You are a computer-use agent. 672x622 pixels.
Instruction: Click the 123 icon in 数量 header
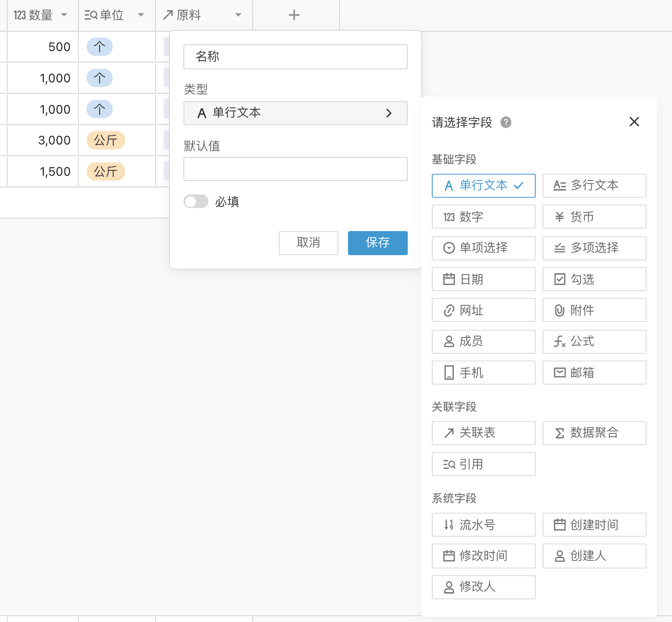click(x=19, y=15)
